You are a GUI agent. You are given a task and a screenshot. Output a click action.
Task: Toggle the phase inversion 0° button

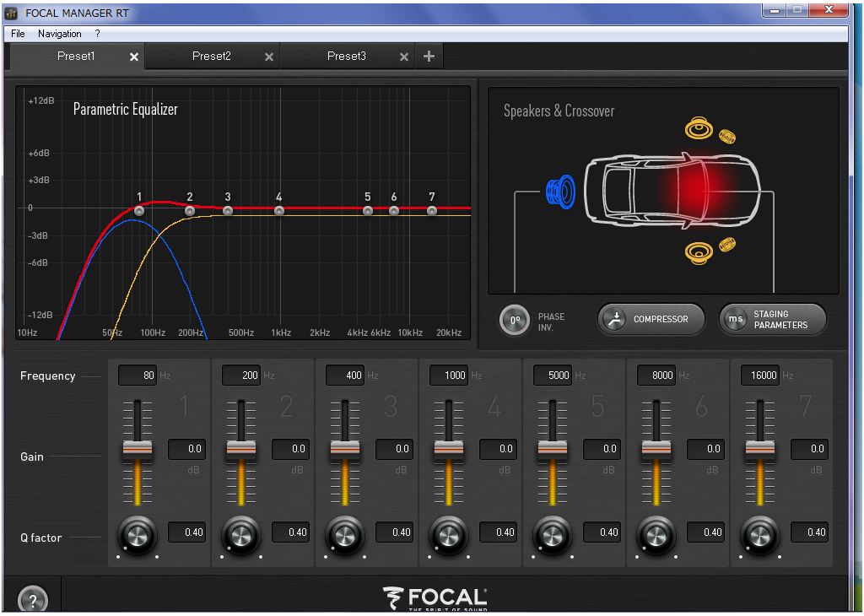click(515, 320)
